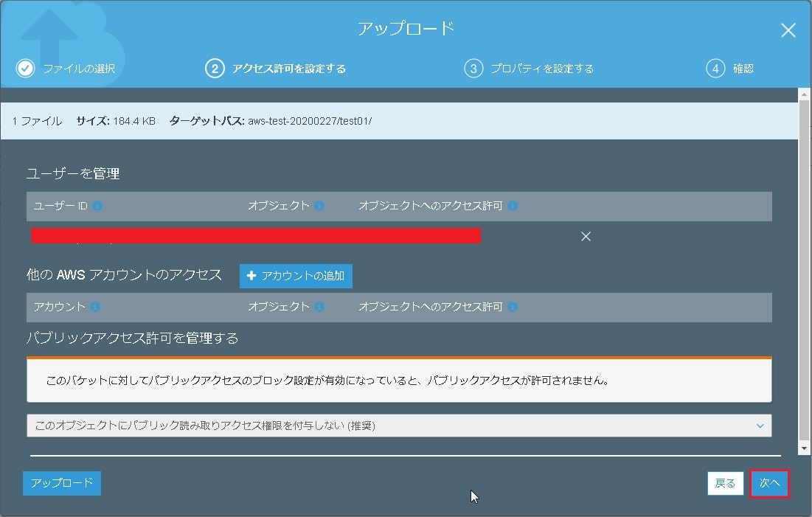Click 戻る button
This screenshot has height=517, width=812.
click(x=725, y=483)
